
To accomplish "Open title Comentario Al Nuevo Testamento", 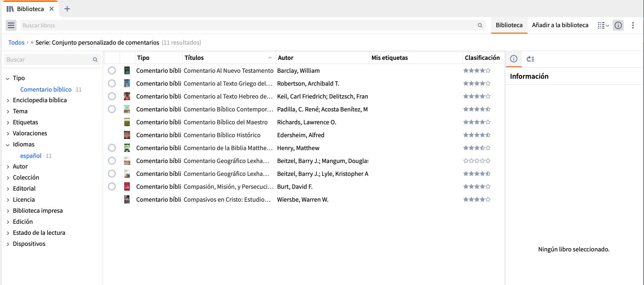I will pyautogui.click(x=228, y=70).
